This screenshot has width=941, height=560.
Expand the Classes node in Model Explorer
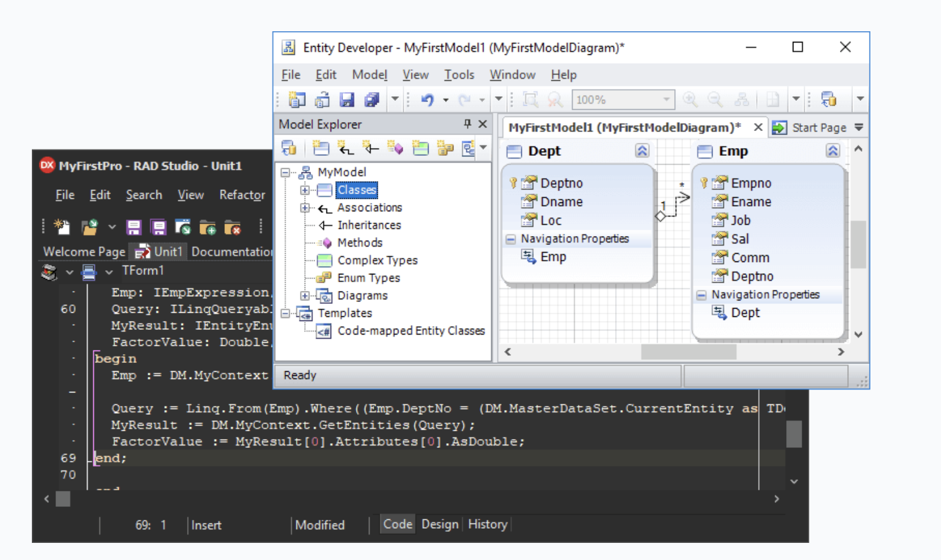(x=305, y=190)
